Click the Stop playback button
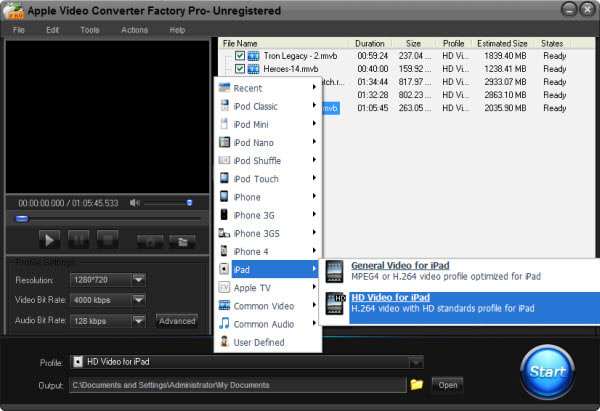Image resolution: width=600 pixels, height=411 pixels. (x=108, y=240)
